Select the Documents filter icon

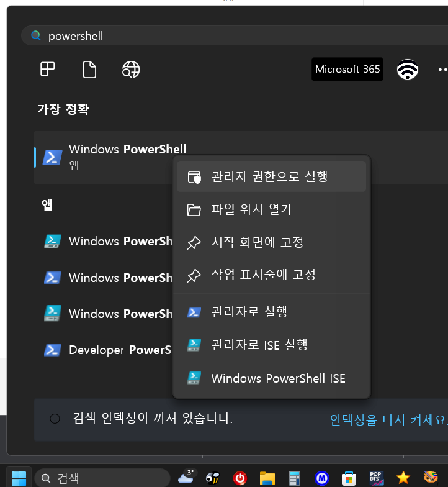point(89,70)
